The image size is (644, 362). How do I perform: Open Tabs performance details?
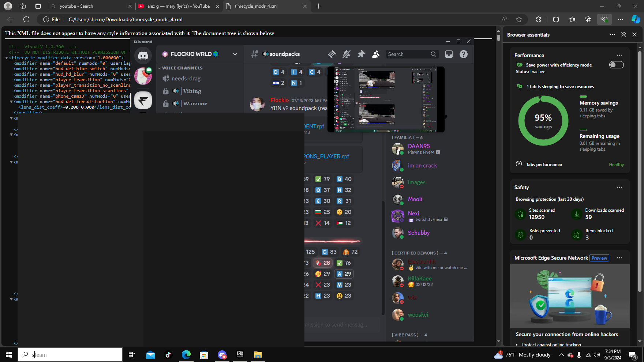[x=570, y=165]
